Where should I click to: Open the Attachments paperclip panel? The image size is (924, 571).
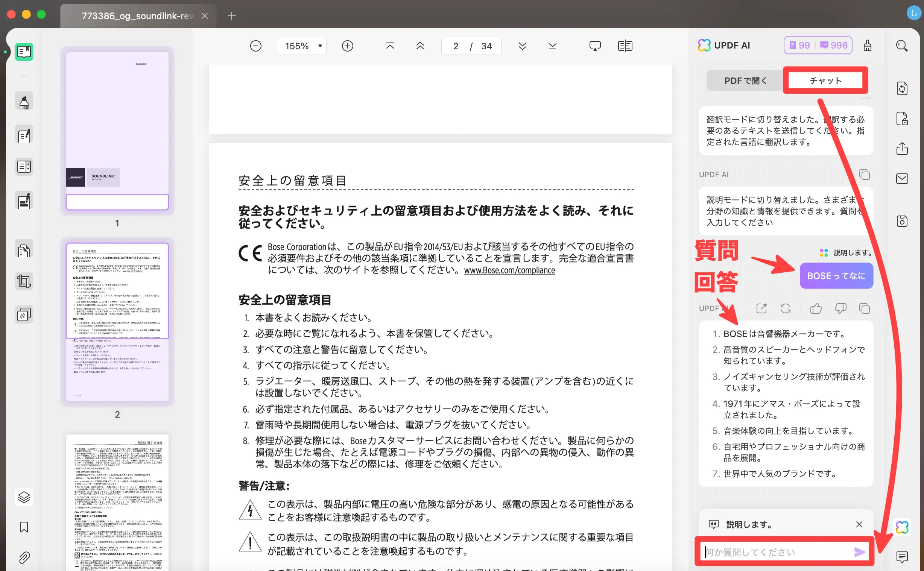(24, 557)
